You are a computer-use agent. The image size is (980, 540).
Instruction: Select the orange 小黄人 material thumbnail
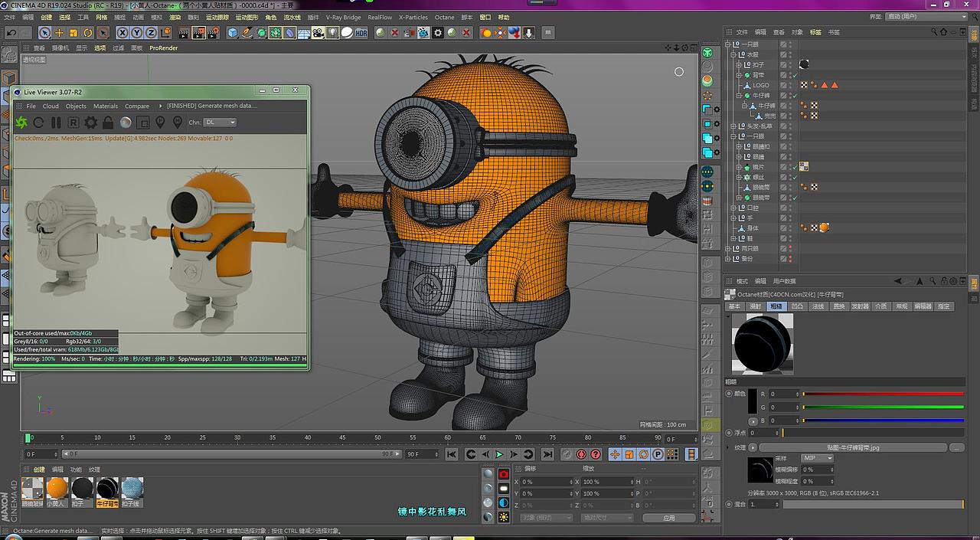[57, 488]
